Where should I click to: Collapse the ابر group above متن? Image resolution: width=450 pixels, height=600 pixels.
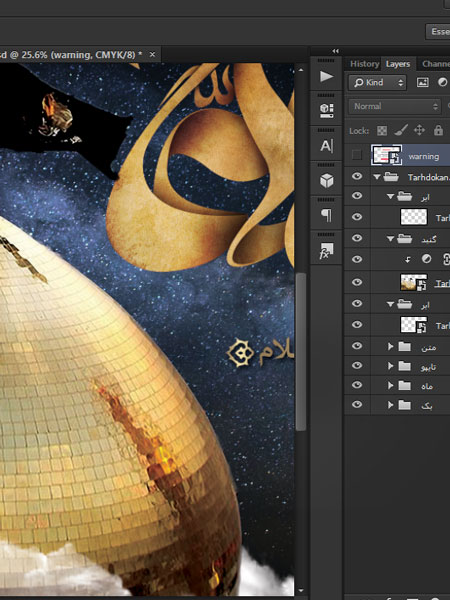[390, 304]
